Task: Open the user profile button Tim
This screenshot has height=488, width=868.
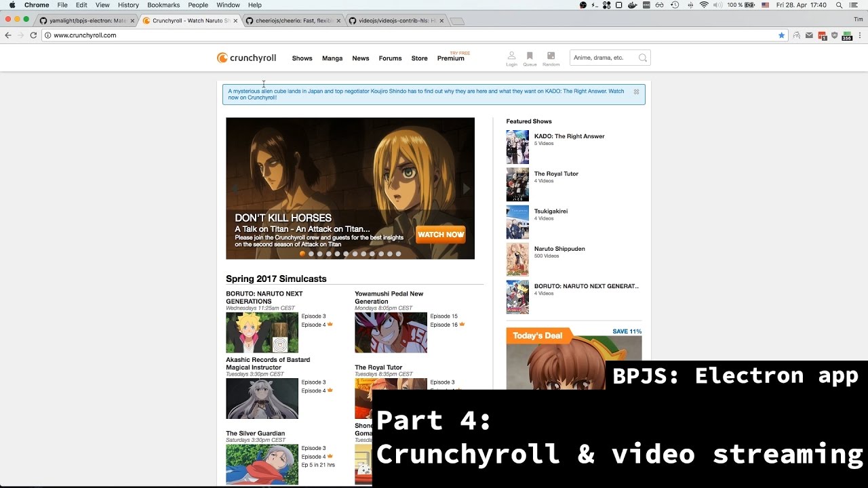Action: [859, 20]
